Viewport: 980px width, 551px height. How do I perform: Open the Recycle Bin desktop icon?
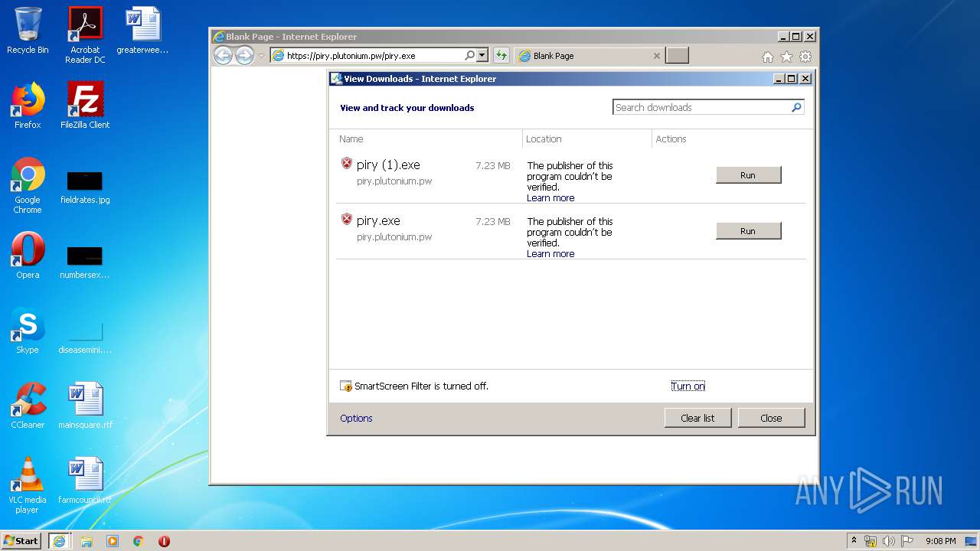(28, 31)
